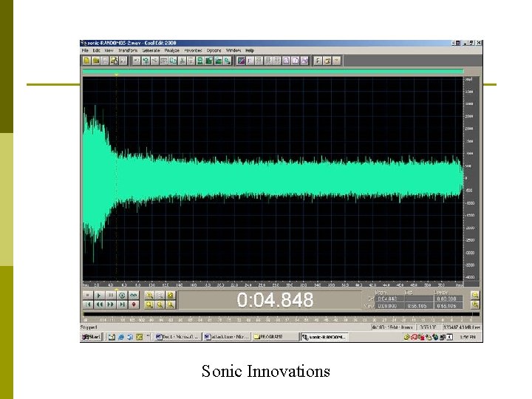This screenshot has height=399, width=532.
Task: Click the taskbar clock
Action: pos(468,337)
